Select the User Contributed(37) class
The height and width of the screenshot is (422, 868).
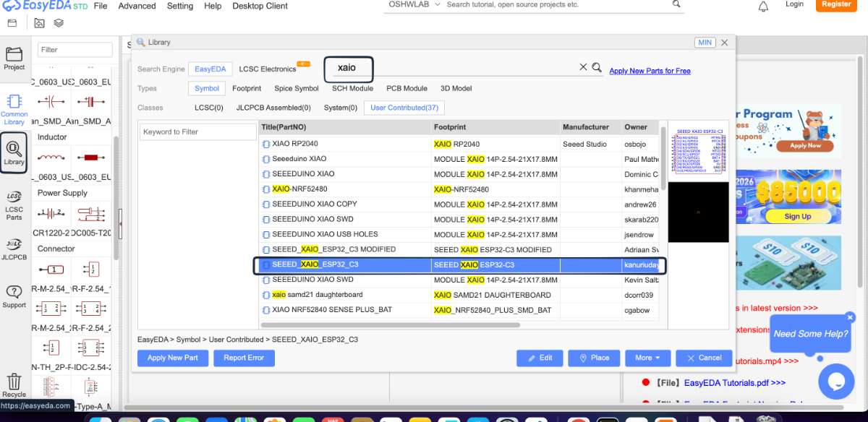[404, 108]
